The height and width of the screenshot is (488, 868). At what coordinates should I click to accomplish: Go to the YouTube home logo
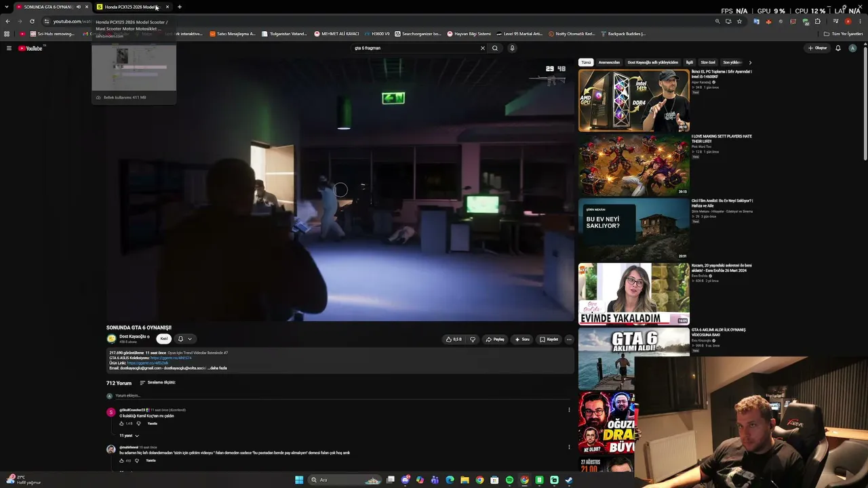click(x=31, y=48)
